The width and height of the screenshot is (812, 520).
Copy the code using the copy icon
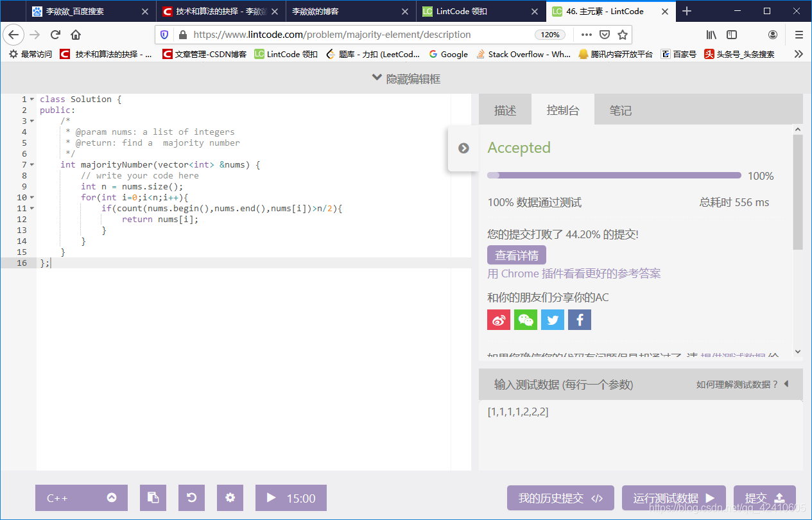click(153, 498)
